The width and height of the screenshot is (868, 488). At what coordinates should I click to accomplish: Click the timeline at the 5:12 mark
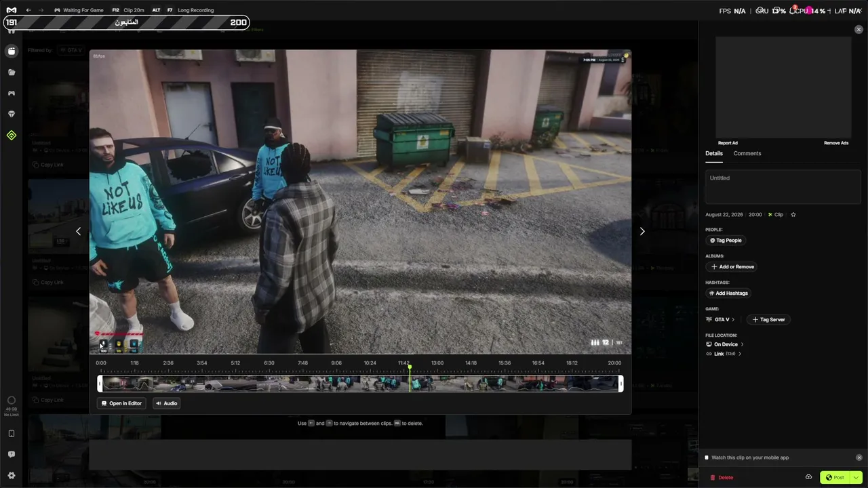pos(235,363)
